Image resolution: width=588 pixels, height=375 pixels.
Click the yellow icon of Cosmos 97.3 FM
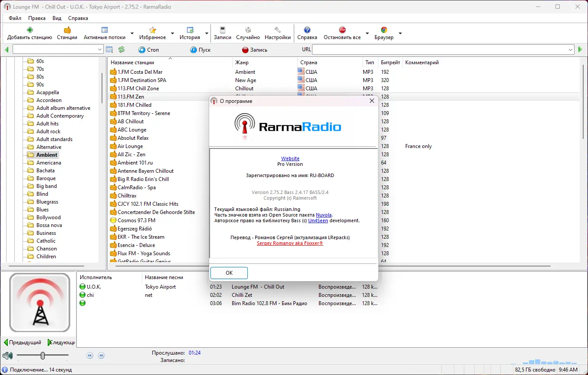(113, 220)
